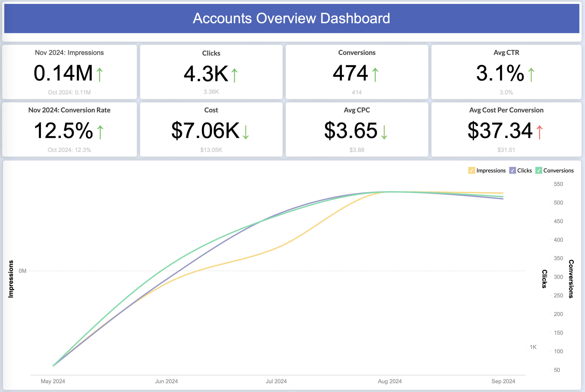Click the Accounts Overview Dashboard title banner
Screen dimensions: 585x392
292,18
